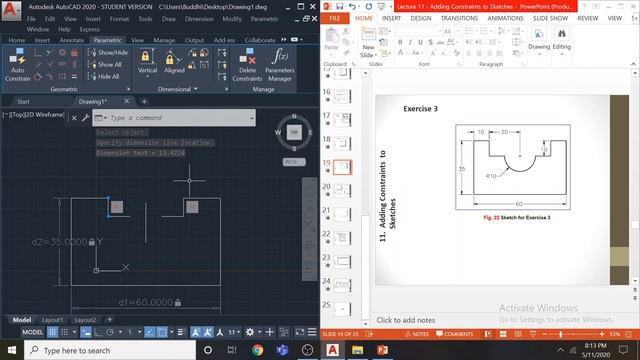Apply the Fix lock geometric constraint

coord(74,53)
